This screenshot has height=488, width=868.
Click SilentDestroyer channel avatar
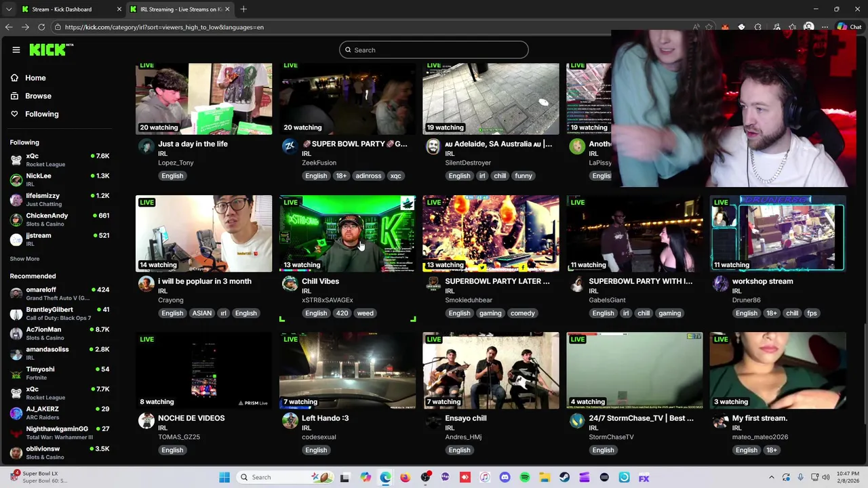coord(433,146)
